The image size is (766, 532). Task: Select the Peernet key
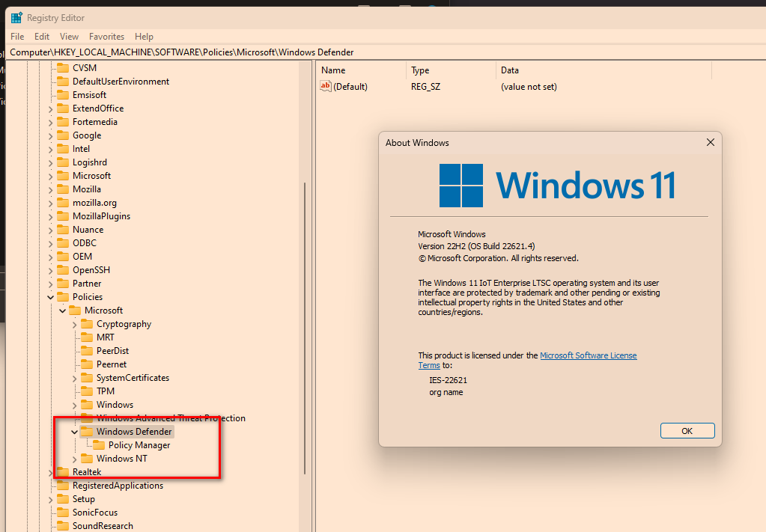pos(112,364)
